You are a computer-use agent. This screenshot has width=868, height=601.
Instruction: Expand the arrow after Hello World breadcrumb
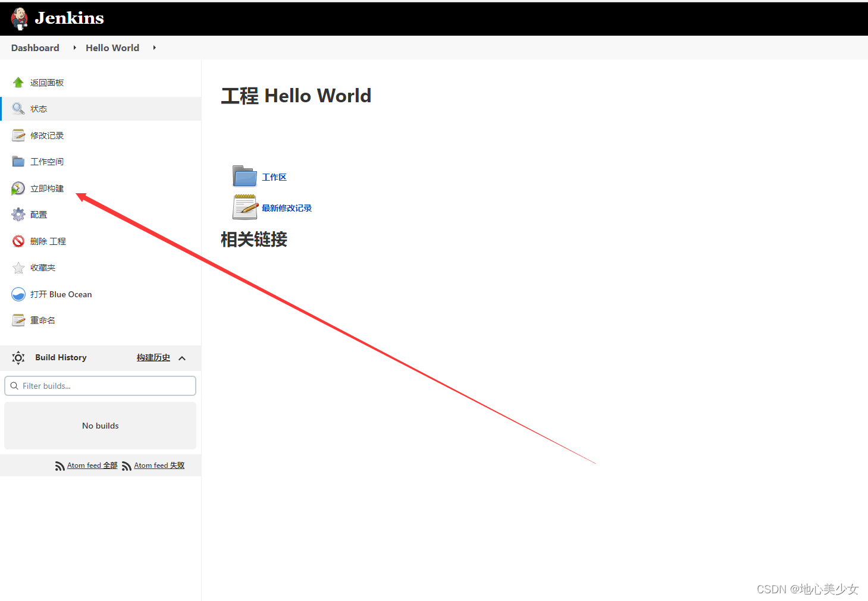[x=154, y=48]
